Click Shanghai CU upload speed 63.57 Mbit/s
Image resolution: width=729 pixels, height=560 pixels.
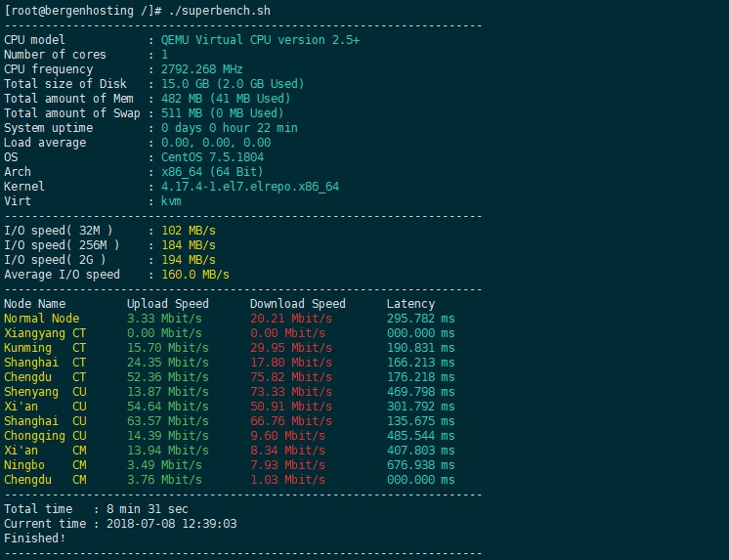tap(168, 421)
